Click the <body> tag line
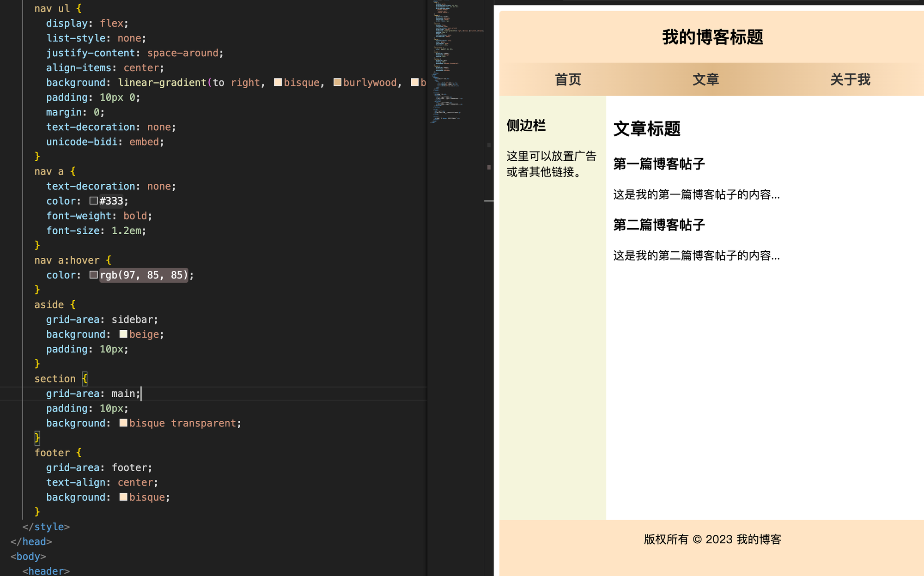This screenshot has width=924, height=576. [x=29, y=556]
